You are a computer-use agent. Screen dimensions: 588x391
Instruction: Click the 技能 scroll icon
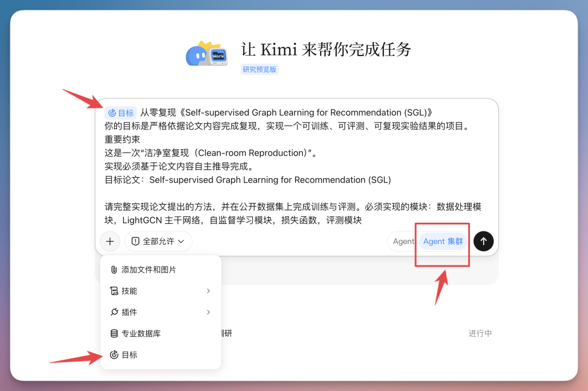point(114,291)
